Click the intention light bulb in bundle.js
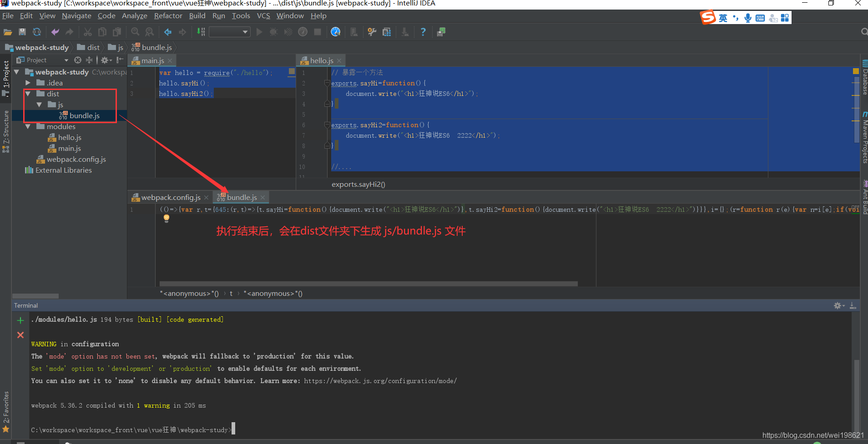Image resolution: width=868 pixels, height=444 pixels. (x=167, y=218)
